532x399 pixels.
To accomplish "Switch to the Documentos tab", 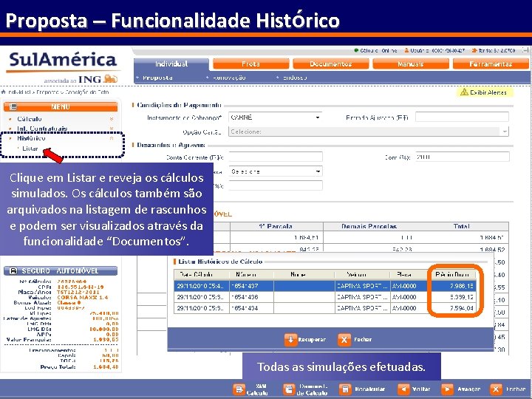I will click(331, 64).
